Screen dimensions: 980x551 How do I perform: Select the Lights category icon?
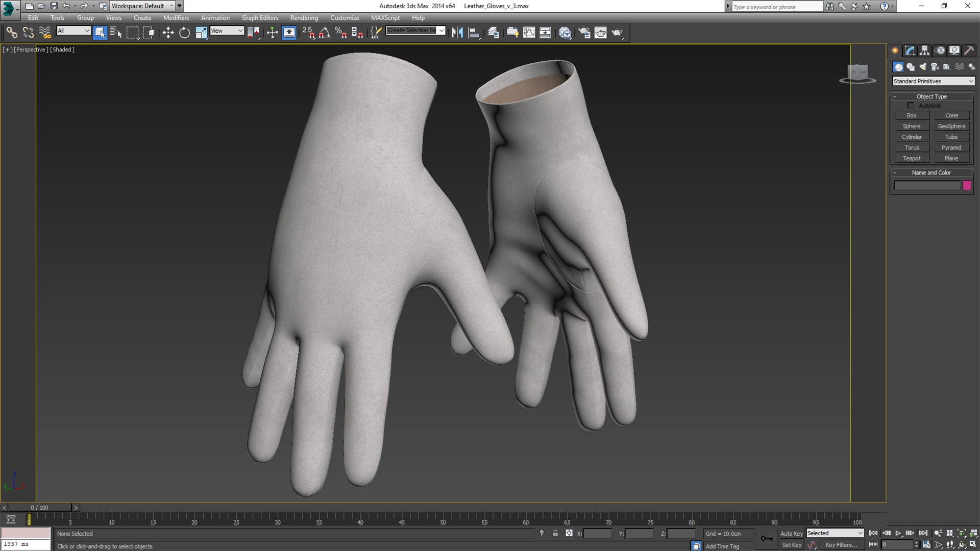[923, 67]
